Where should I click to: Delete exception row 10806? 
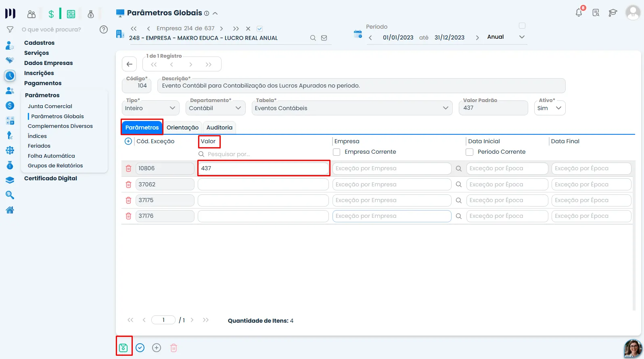tap(128, 169)
